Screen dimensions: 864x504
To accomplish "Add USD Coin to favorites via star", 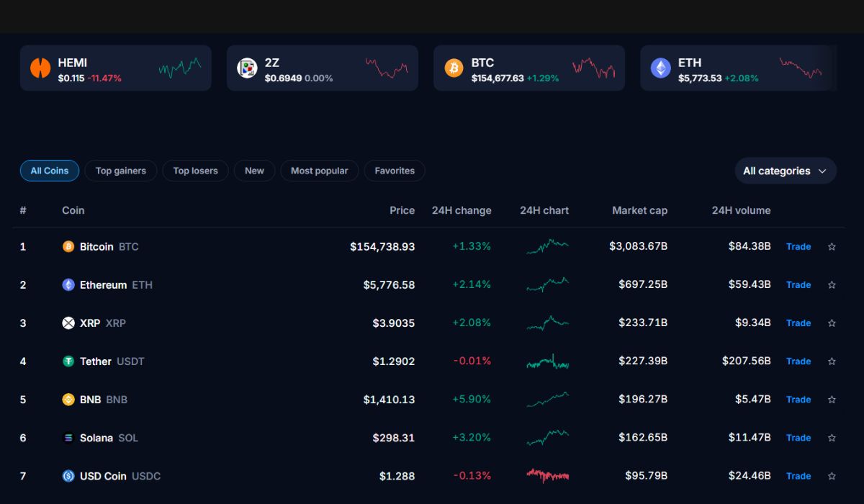I will tap(832, 475).
